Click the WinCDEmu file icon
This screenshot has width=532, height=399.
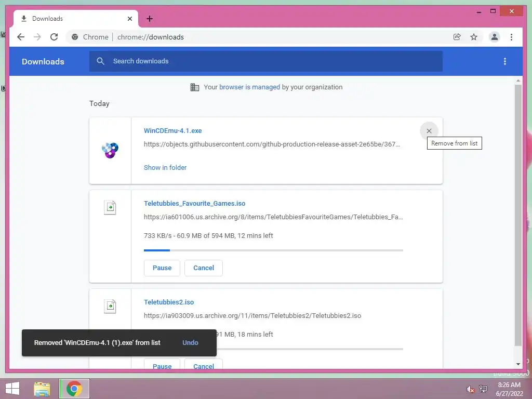110,150
